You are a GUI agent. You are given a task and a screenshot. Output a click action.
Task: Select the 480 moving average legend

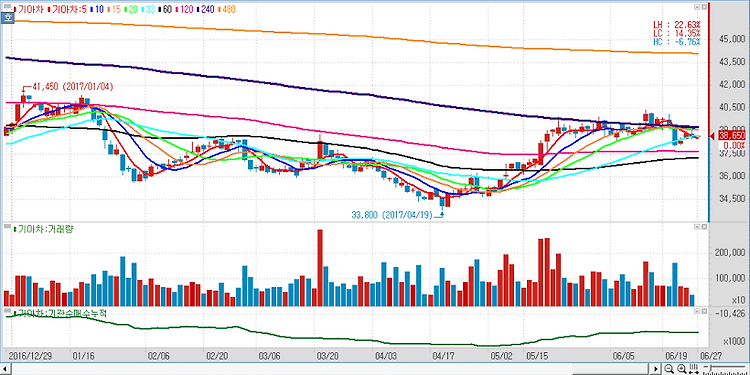[226, 9]
